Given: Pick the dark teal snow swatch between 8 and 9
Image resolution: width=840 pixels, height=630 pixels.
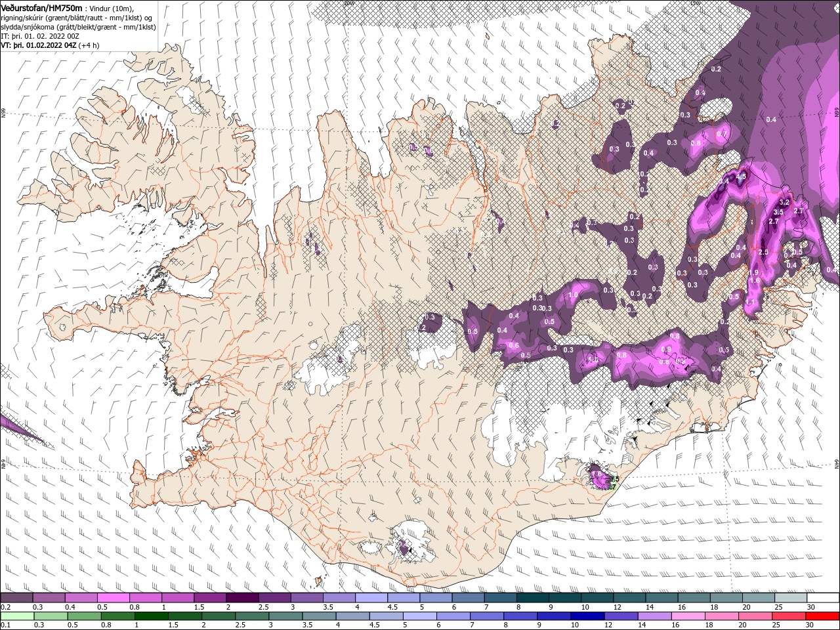Looking at the screenshot, I should (x=533, y=598).
